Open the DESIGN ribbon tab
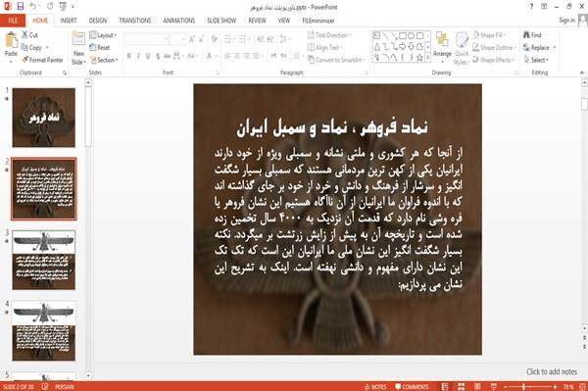Image resolution: width=588 pixels, height=391 pixels. [x=97, y=21]
